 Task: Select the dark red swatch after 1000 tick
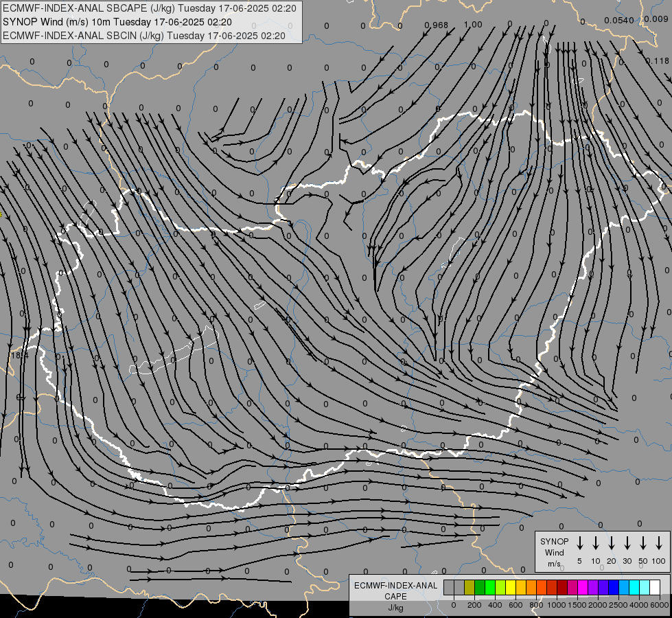coord(562,588)
